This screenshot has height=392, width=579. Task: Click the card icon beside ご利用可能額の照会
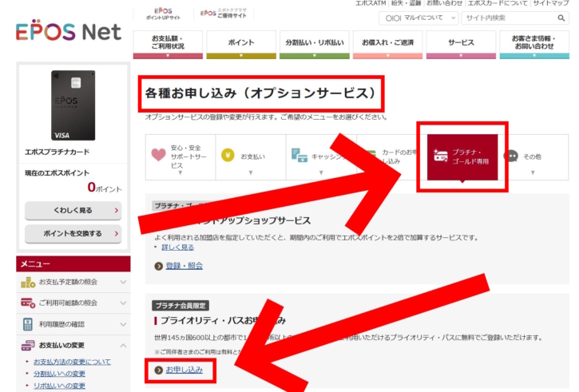tap(28, 303)
